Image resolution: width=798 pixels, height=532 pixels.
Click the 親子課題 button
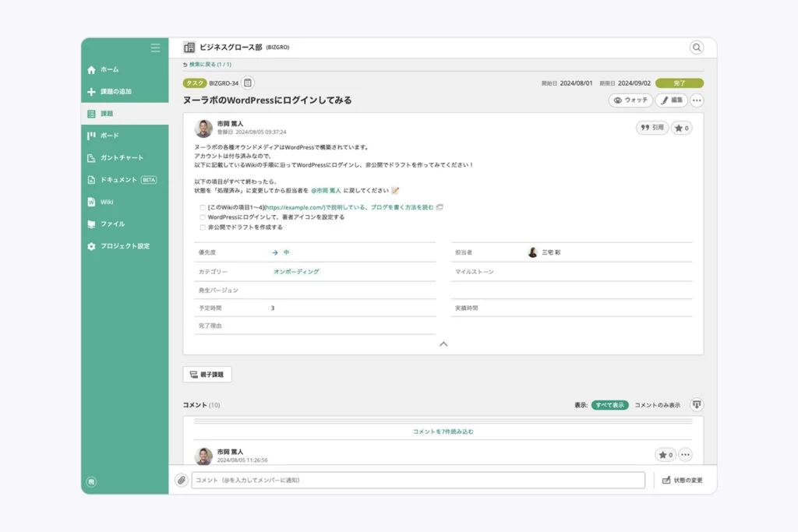(207, 375)
